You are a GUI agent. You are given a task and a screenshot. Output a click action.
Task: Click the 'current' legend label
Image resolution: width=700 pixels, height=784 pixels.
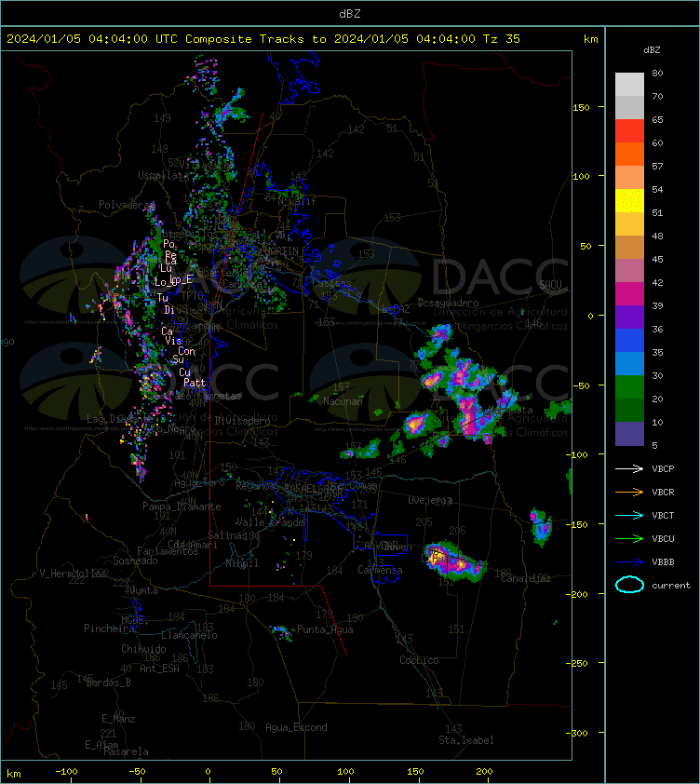coord(671,586)
